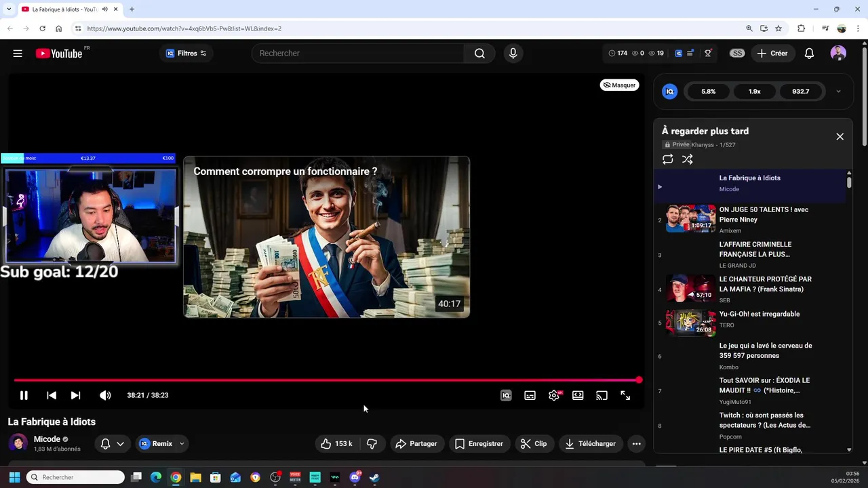Open the account avatar menu
The image size is (868, 488).
838,54
